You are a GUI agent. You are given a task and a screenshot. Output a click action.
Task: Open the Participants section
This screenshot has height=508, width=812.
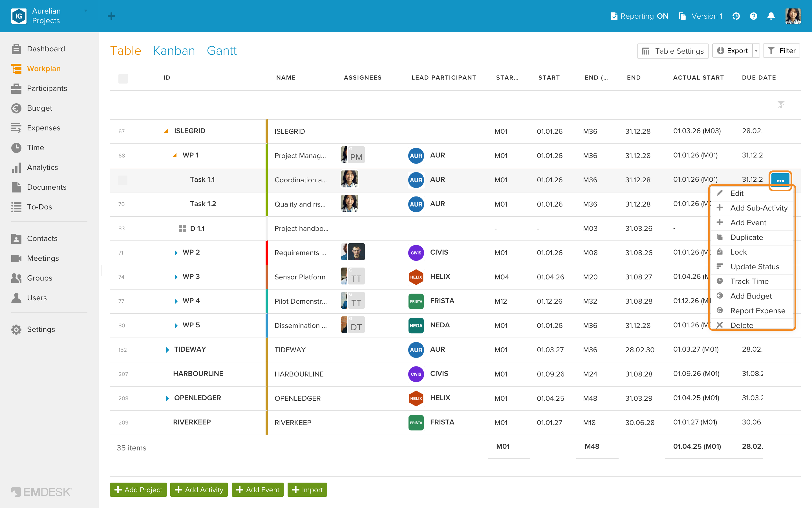tap(39, 88)
